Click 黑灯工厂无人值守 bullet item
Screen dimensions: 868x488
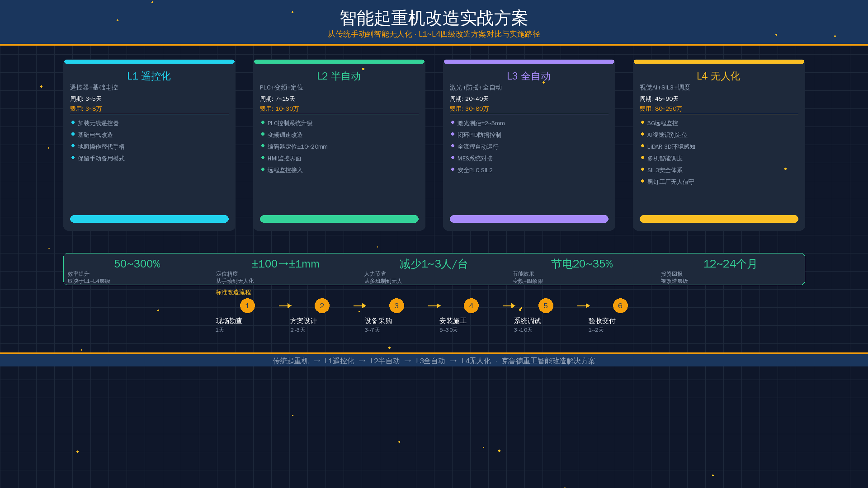pos(670,182)
